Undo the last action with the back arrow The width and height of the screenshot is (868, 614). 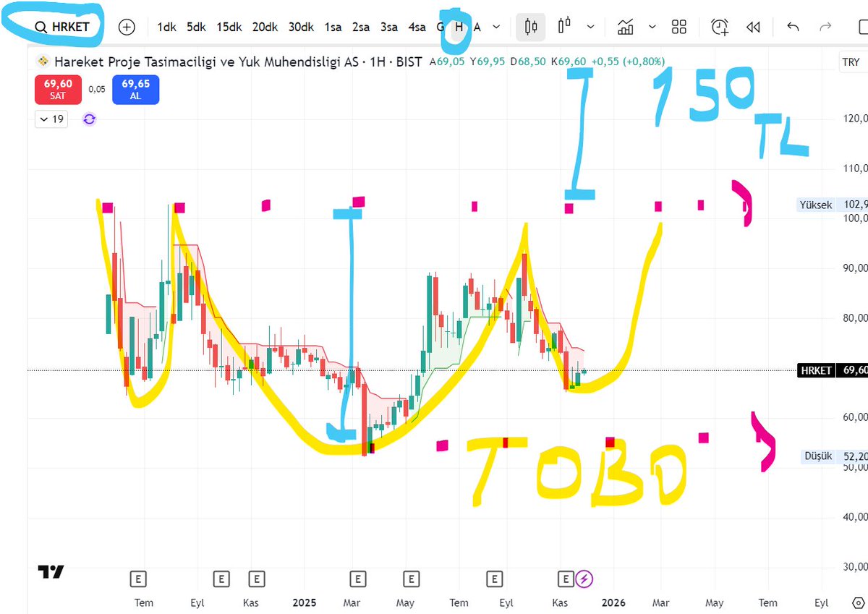(793, 27)
